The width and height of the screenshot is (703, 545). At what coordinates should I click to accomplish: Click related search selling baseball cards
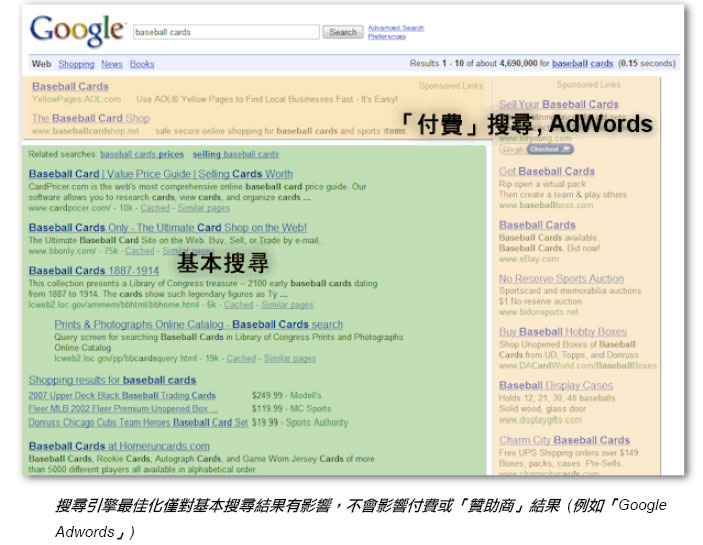click(236, 154)
